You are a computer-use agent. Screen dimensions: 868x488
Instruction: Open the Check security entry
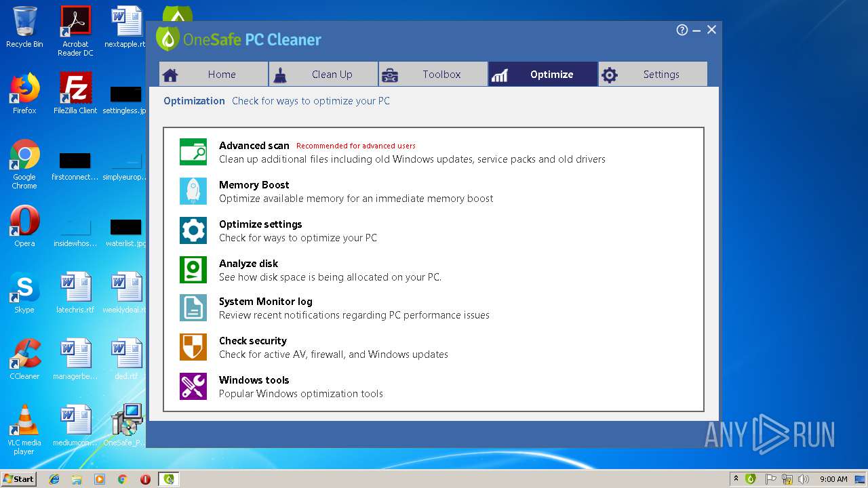click(253, 341)
